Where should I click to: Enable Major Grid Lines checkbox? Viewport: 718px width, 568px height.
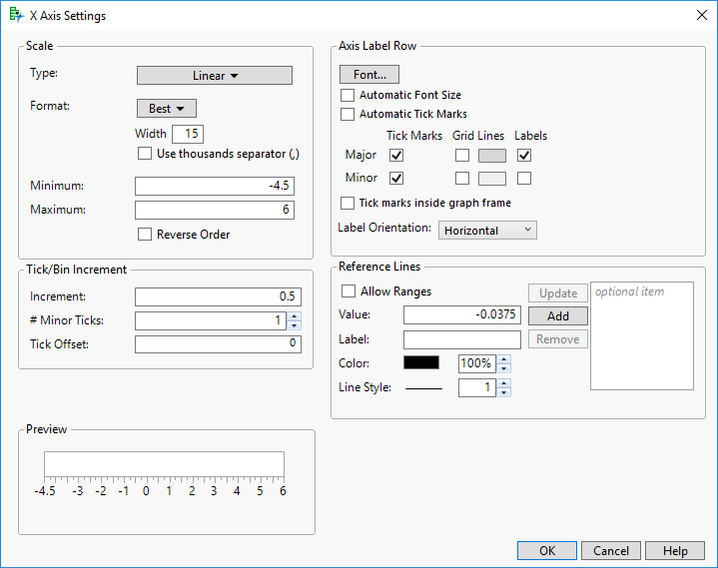pos(462,155)
